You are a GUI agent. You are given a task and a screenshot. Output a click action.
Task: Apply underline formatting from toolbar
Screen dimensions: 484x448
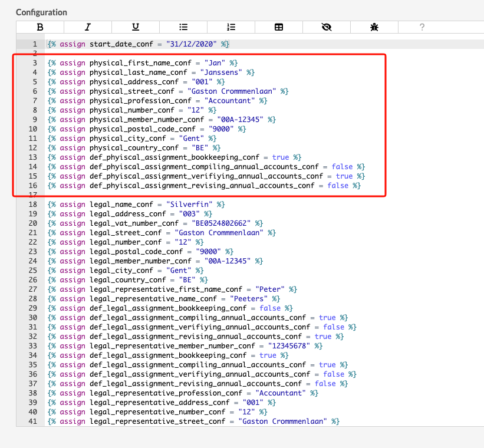(136, 27)
